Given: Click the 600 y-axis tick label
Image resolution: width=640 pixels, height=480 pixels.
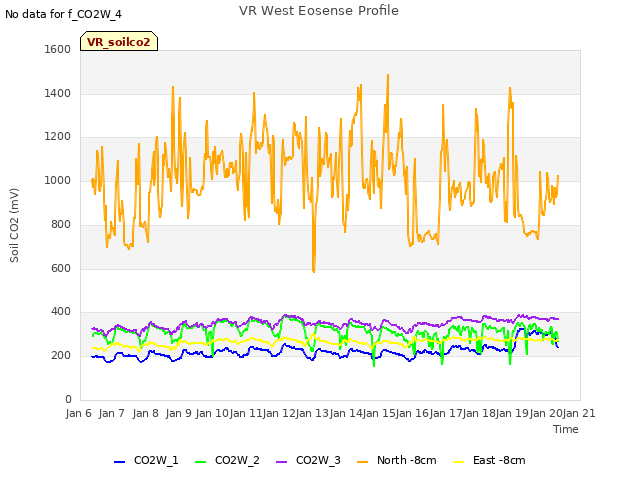Looking at the screenshot, I should [x=61, y=269].
